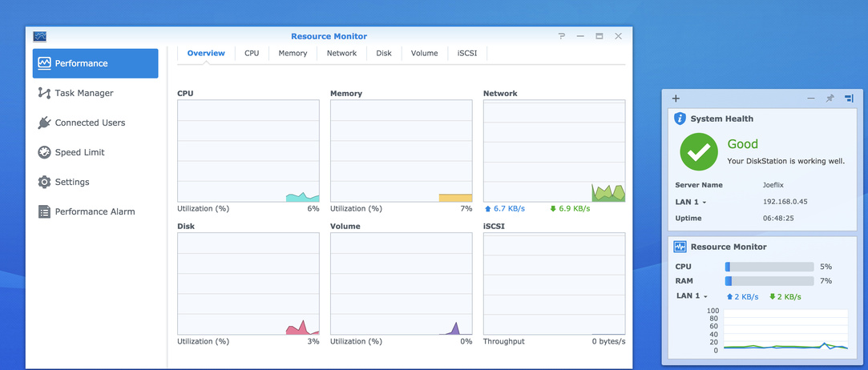Open the LAN 1 dropdown in System Health
This screenshot has width=868, height=370.
pos(691,202)
